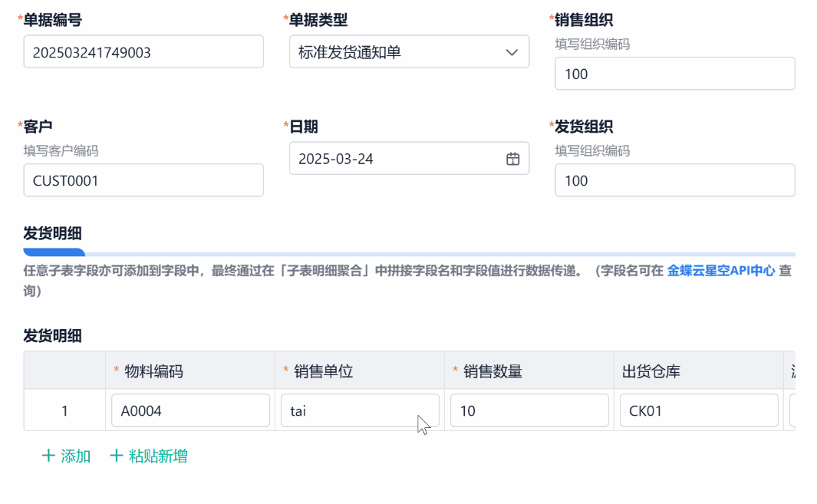Expand the 单据类型 dropdown arrow
Viewport: 817px width, 504px height.
pyautogui.click(x=512, y=52)
